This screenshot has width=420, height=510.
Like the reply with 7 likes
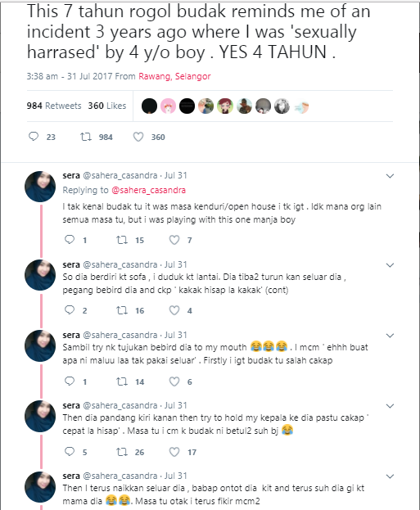point(174,240)
